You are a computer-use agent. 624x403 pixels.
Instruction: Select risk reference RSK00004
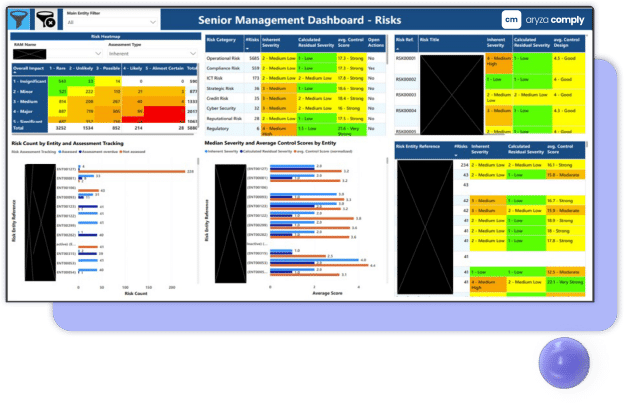click(406, 111)
